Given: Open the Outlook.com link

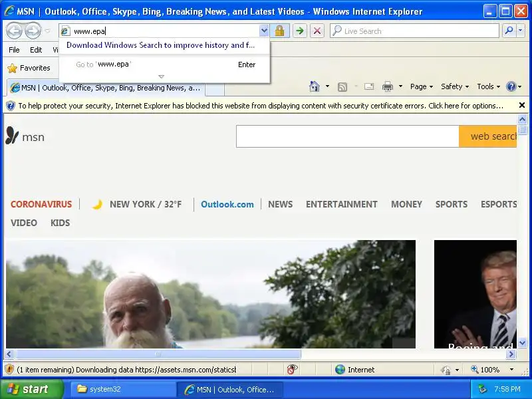Looking at the screenshot, I should click(227, 204).
